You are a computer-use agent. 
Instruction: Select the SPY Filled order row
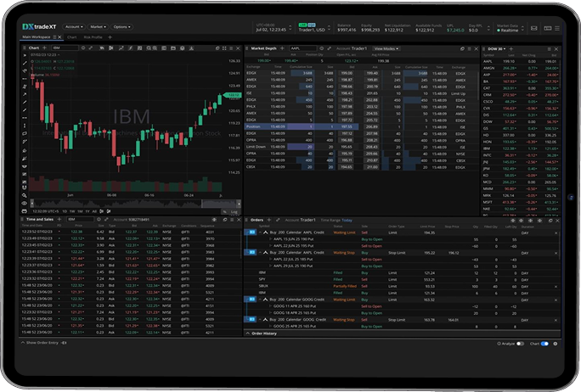point(402,279)
